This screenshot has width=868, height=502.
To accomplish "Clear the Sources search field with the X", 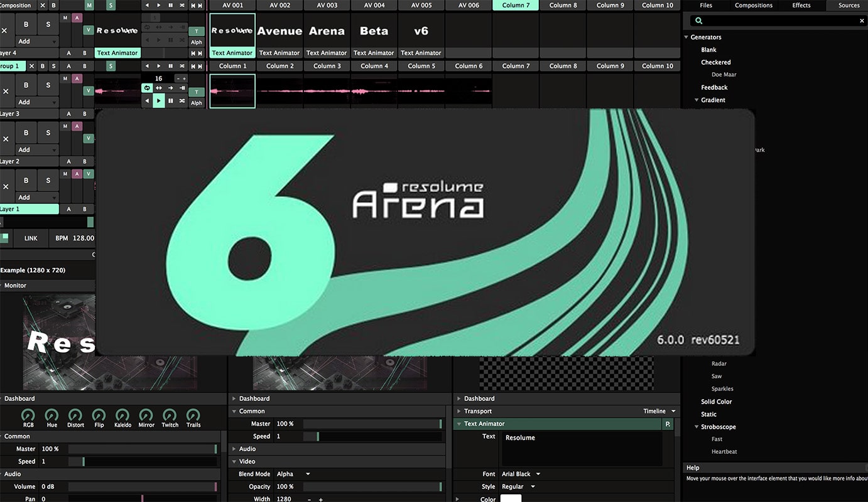I will (x=862, y=21).
